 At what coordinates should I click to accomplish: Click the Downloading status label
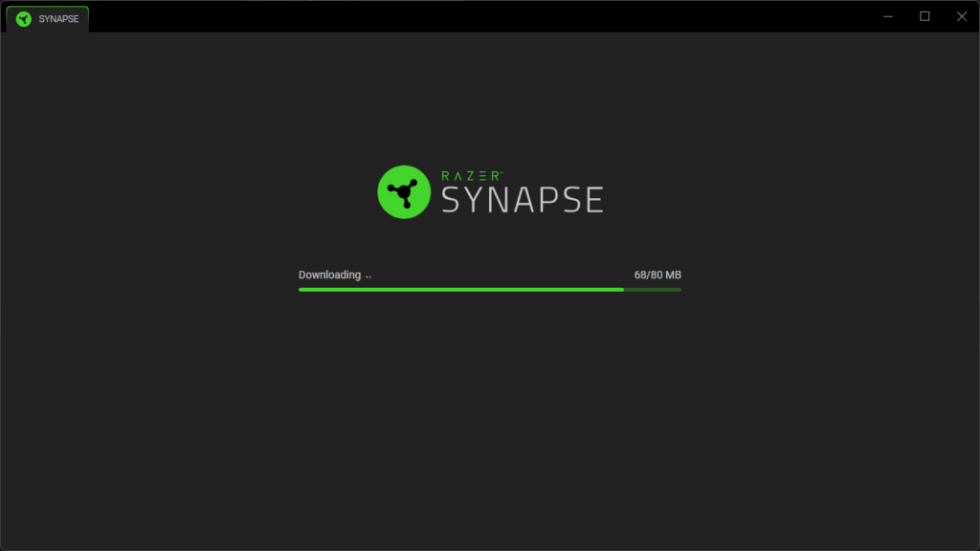coord(329,275)
